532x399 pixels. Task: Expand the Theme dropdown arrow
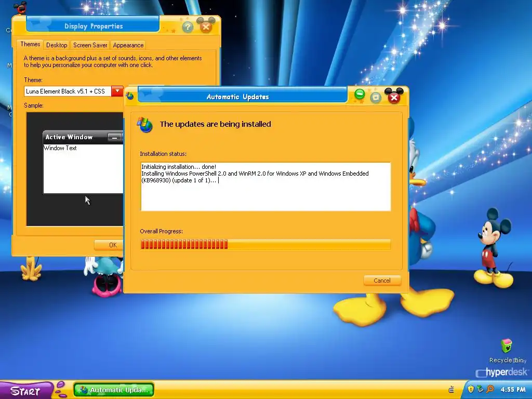(117, 91)
